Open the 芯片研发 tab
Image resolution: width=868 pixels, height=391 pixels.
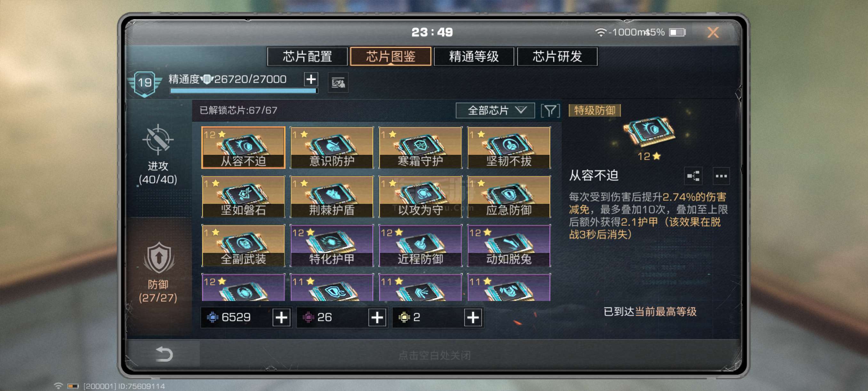(557, 56)
